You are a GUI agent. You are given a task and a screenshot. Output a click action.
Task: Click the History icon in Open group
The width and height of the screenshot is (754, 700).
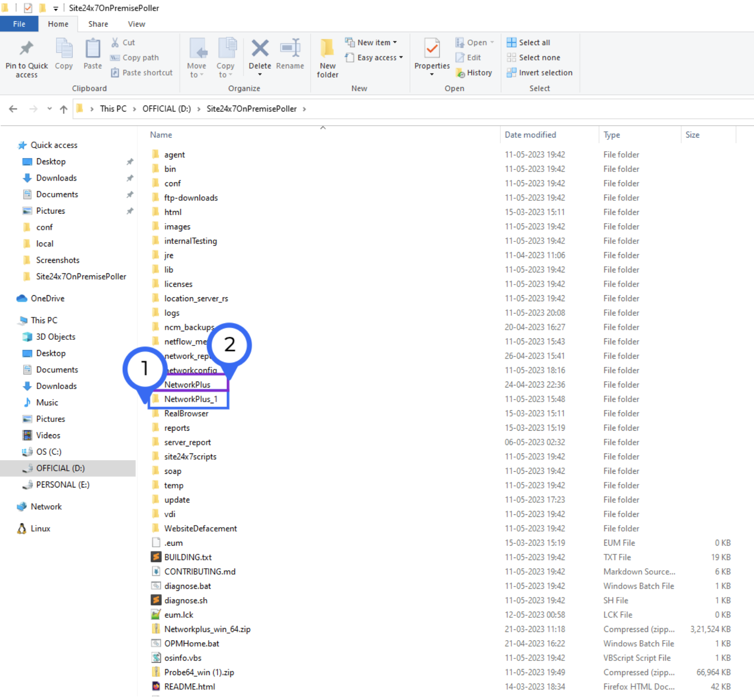[x=474, y=73]
